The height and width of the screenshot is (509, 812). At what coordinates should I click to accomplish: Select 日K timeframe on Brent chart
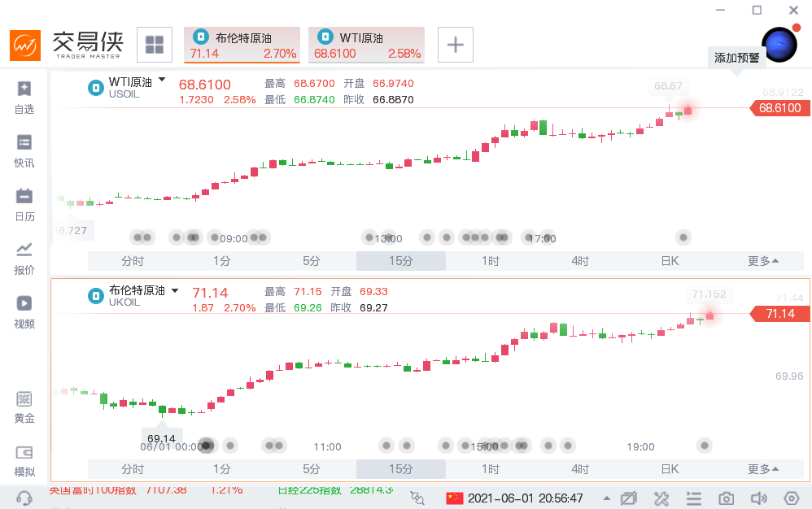(670, 469)
